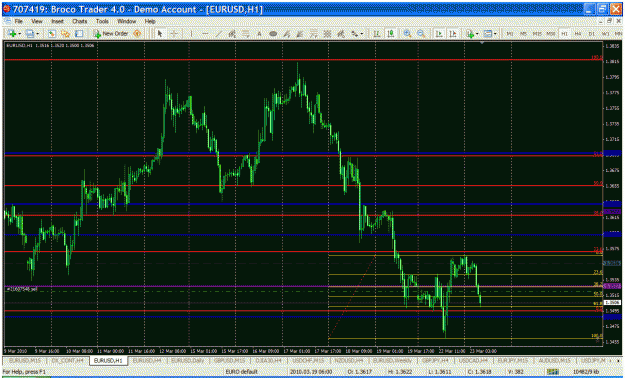The image size is (625, 378).
Task: Select the Equidistant Channel tool
Action: [x=232, y=34]
